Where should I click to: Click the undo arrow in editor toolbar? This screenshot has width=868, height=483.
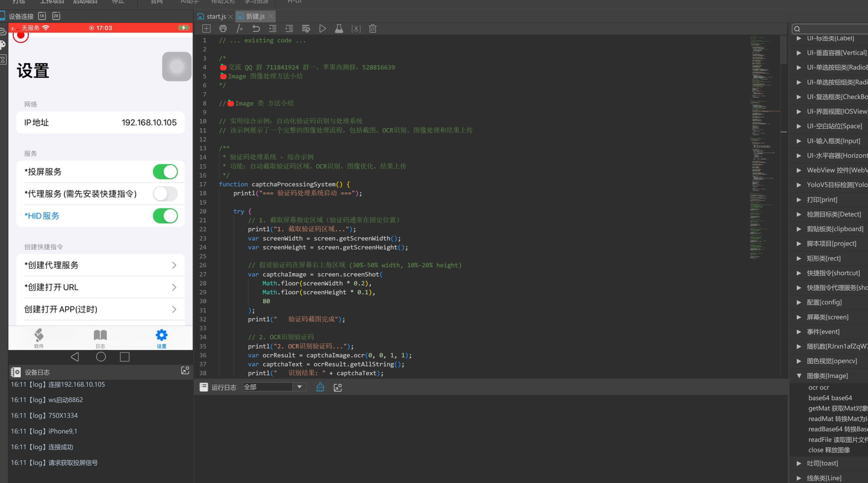click(256, 29)
